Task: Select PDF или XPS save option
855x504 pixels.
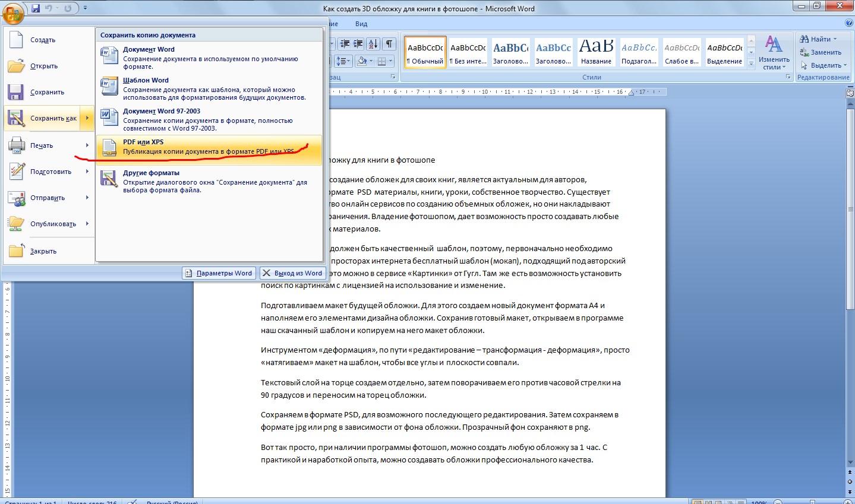Action: click(209, 150)
